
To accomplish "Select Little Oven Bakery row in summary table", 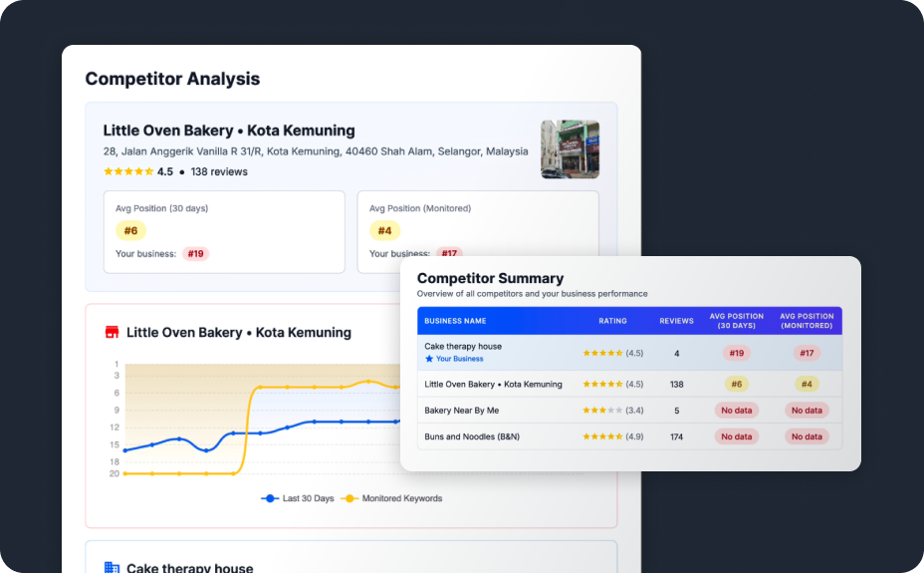I will click(x=629, y=384).
